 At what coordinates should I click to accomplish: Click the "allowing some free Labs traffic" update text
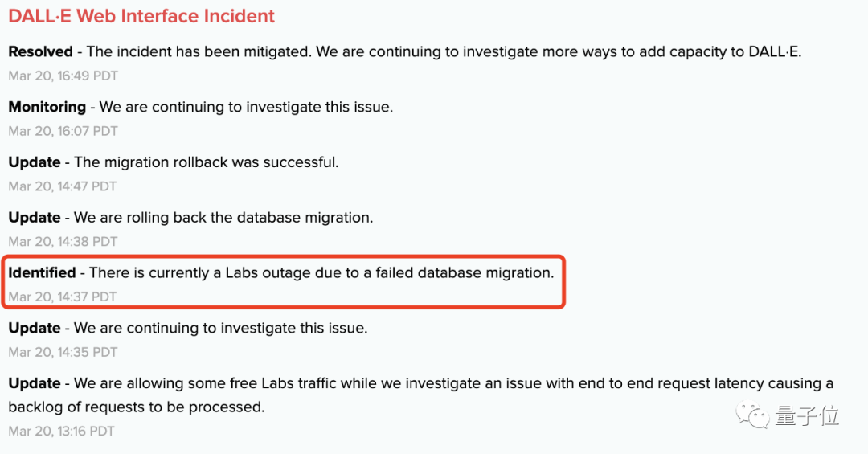click(x=453, y=383)
